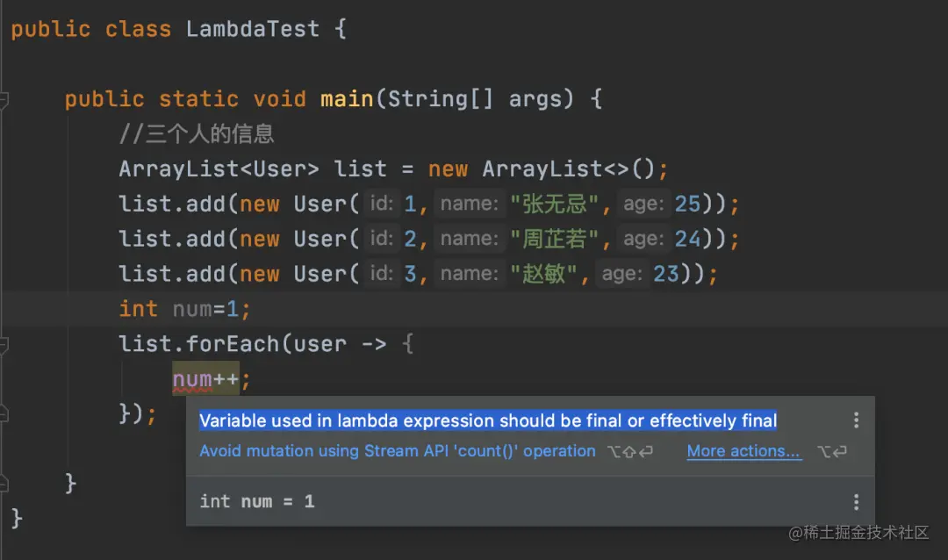The height and width of the screenshot is (560, 948).
Task: Place the cursor on the LambdaTest class name
Action: 253,29
